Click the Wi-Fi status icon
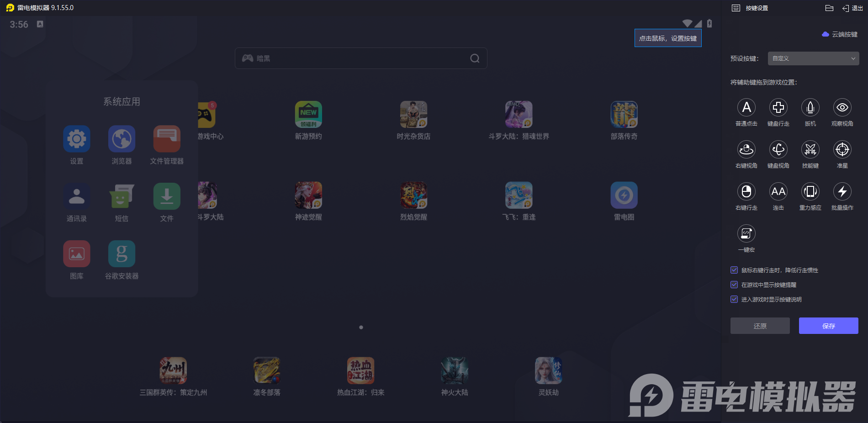 687,23
